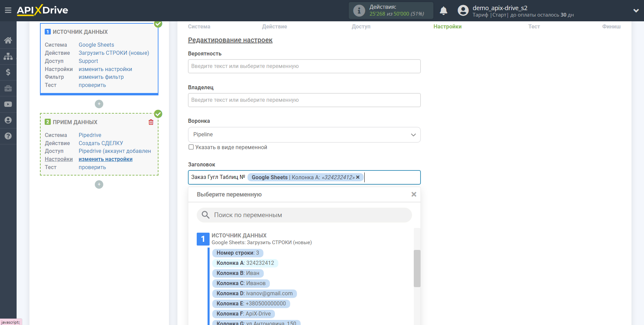
Task: Click the Google Sheets system link
Action: [96, 45]
